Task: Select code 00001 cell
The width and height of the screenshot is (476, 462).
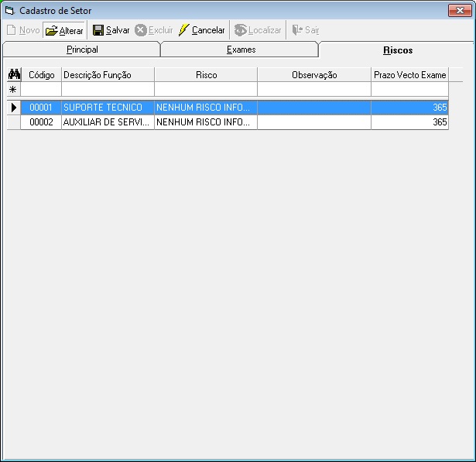Action: tap(41, 108)
